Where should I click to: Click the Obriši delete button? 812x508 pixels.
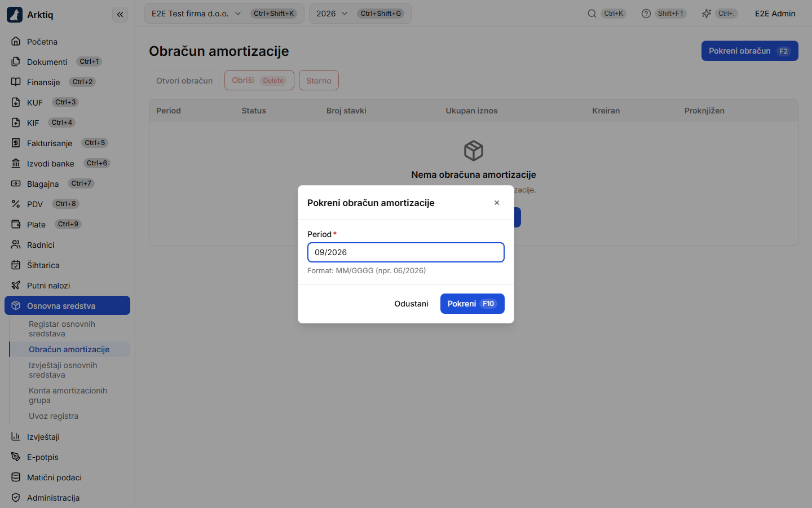pos(259,80)
